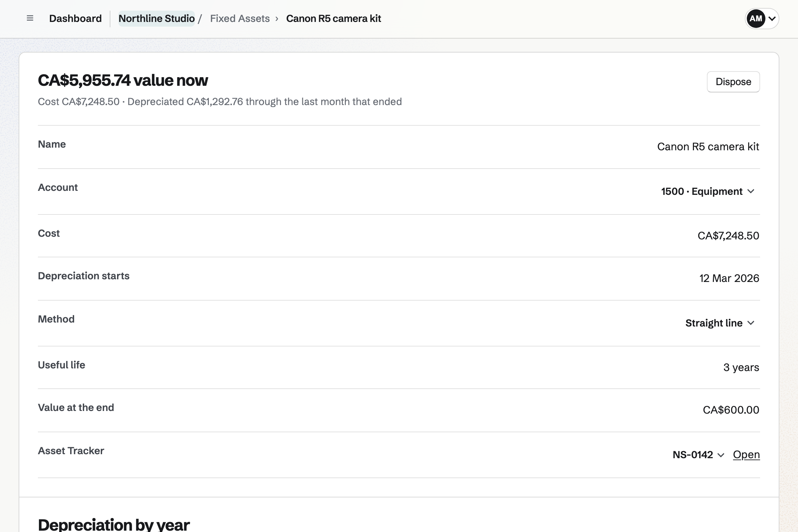Open the NS-0142 asset tracker dropdown
The image size is (798, 532).
(698, 455)
